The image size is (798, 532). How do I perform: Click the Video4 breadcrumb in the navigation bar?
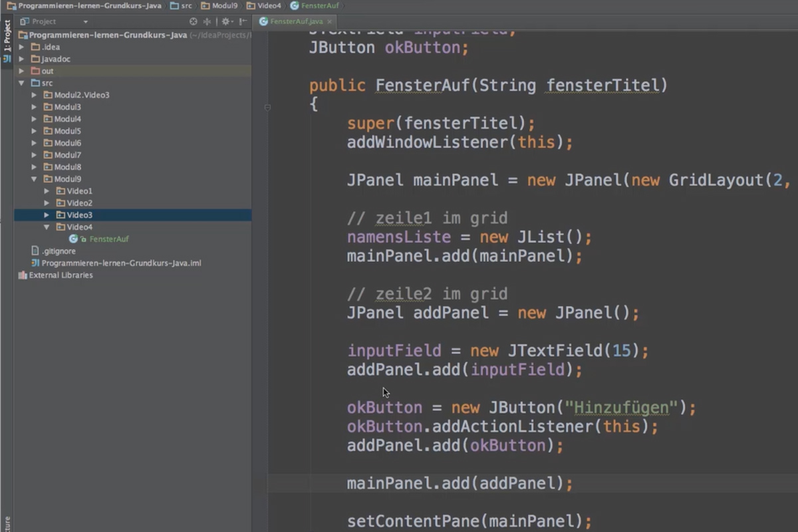tap(264, 5)
